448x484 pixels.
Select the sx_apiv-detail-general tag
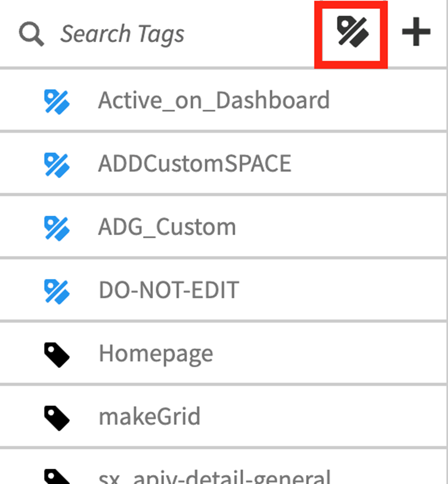click(x=215, y=477)
